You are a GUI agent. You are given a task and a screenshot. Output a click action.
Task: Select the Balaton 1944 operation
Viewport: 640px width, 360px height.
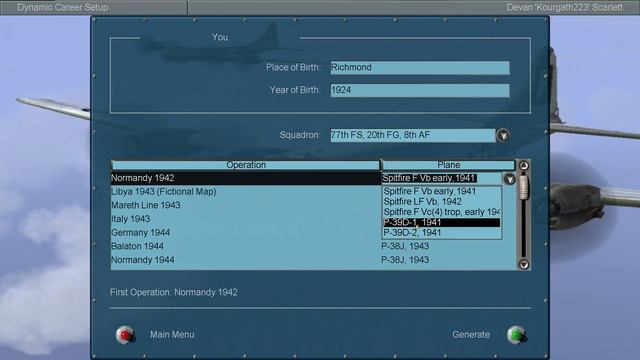[x=137, y=246]
